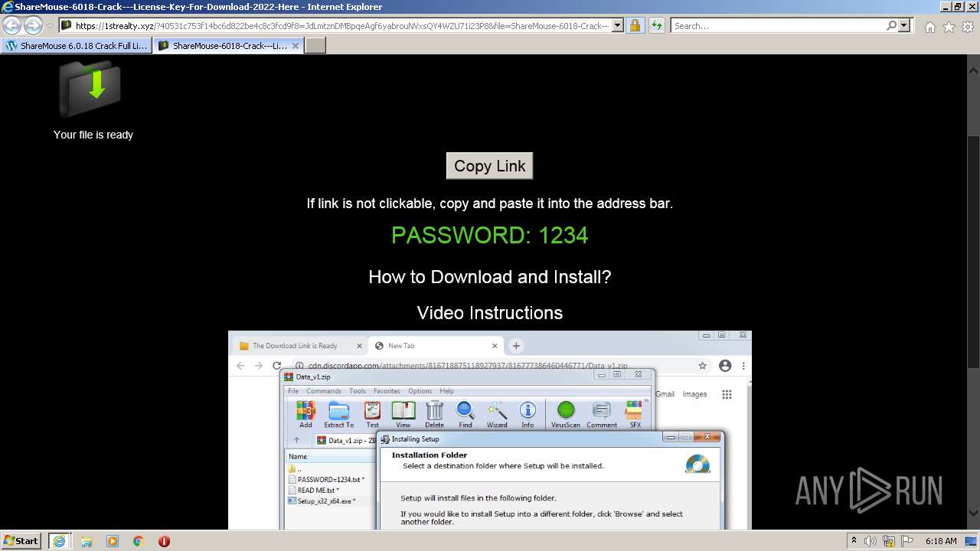Image resolution: width=980 pixels, height=551 pixels.
Task: Click the IE Forward navigation button
Action: tap(33, 25)
